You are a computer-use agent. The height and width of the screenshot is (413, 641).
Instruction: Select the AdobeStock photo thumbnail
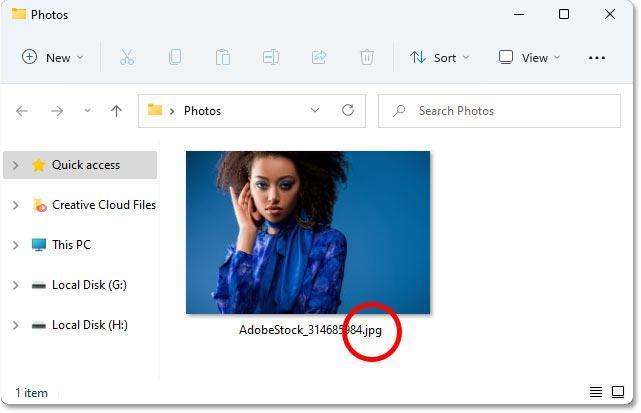point(308,232)
